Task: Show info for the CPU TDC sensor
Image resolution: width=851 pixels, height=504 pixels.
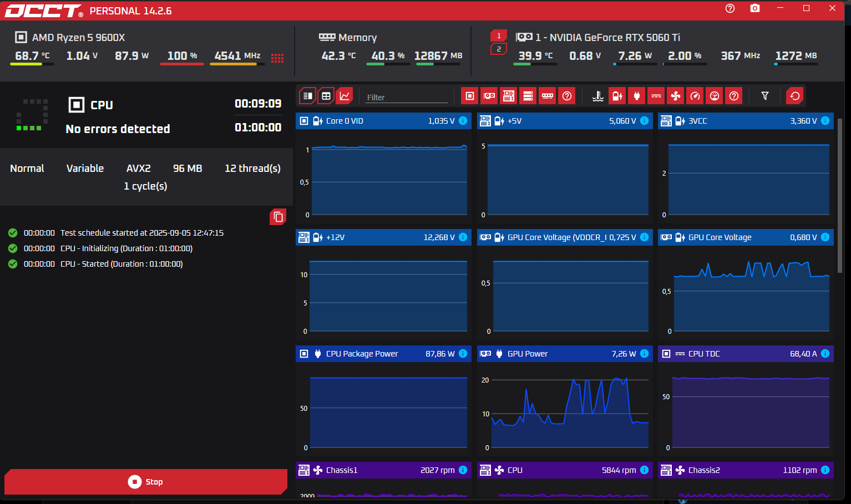Action: point(825,354)
